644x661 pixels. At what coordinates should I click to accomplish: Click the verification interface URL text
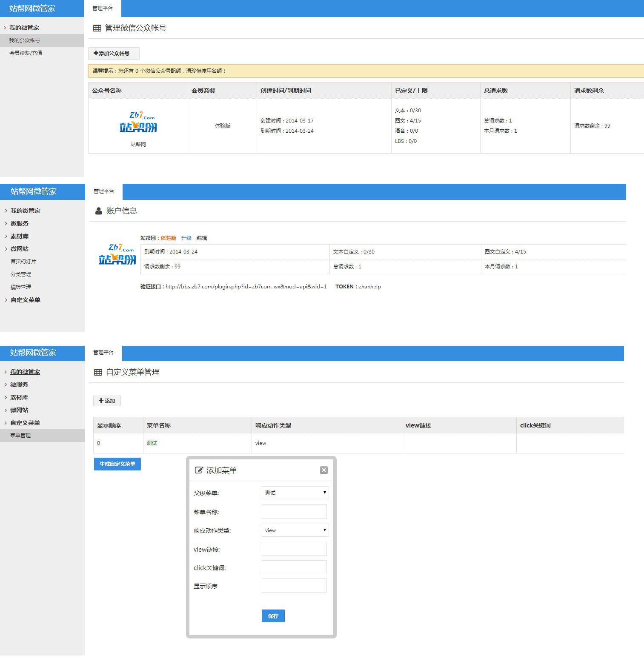[x=246, y=287]
